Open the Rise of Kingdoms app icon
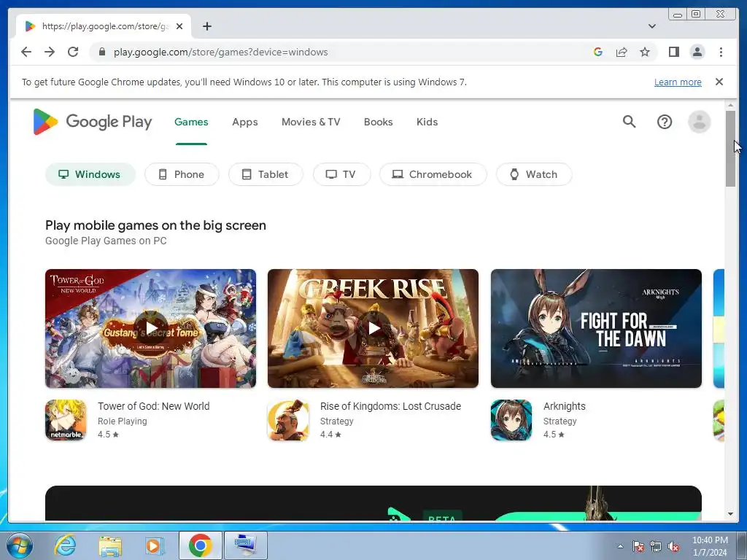This screenshot has width=747, height=560. pyautogui.click(x=288, y=420)
